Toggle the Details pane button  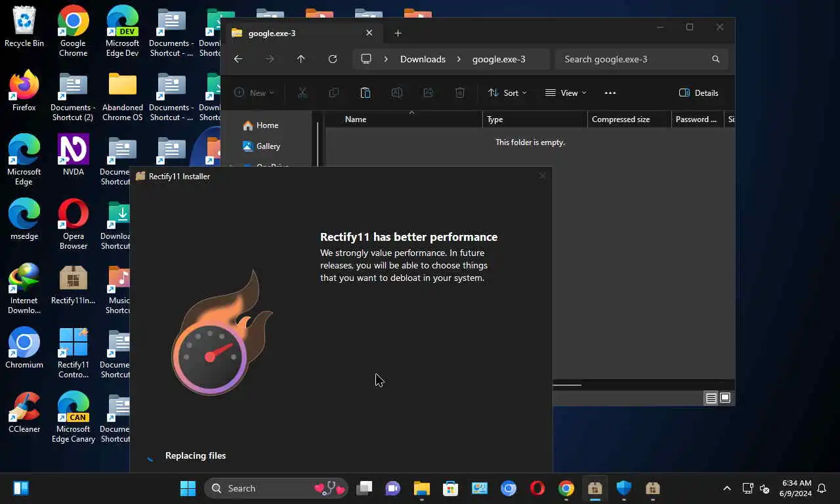(699, 93)
